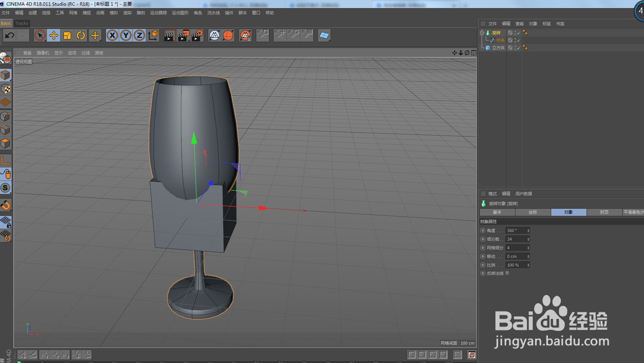Toggle the green checkmark for 立方体

(x=519, y=48)
